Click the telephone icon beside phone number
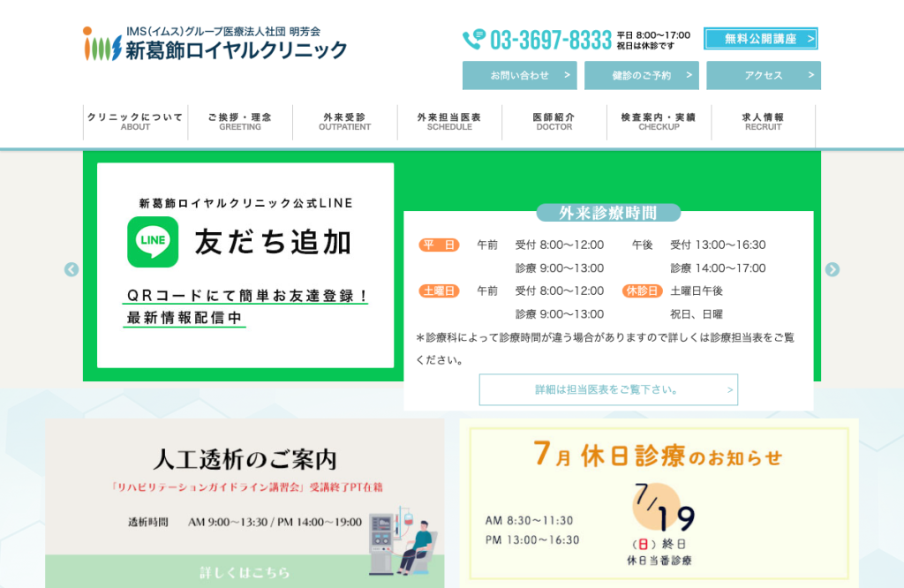The width and height of the screenshot is (904, 588). click(x=474, y=39)
